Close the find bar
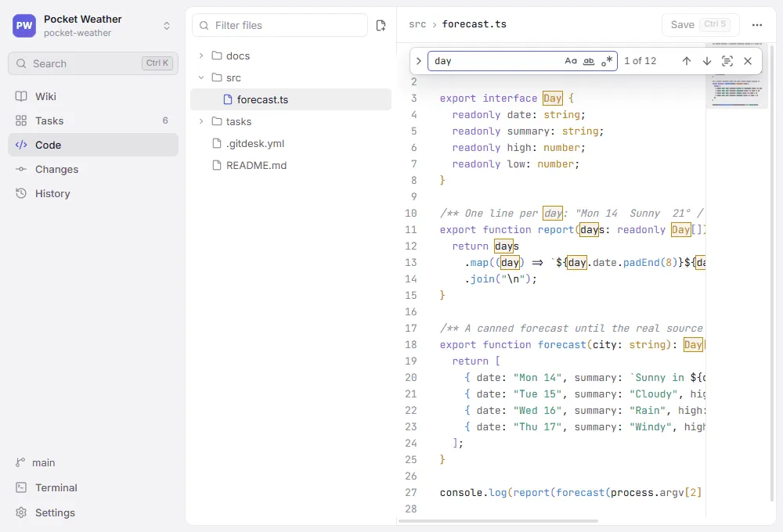 pos(748,61)
